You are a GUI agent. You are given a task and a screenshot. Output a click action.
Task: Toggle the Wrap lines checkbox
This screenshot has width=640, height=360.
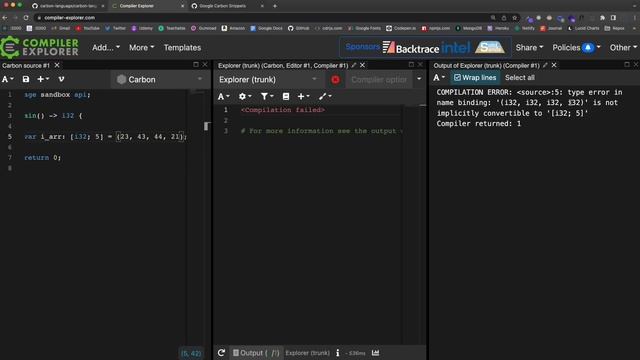[x=475, y=78]
